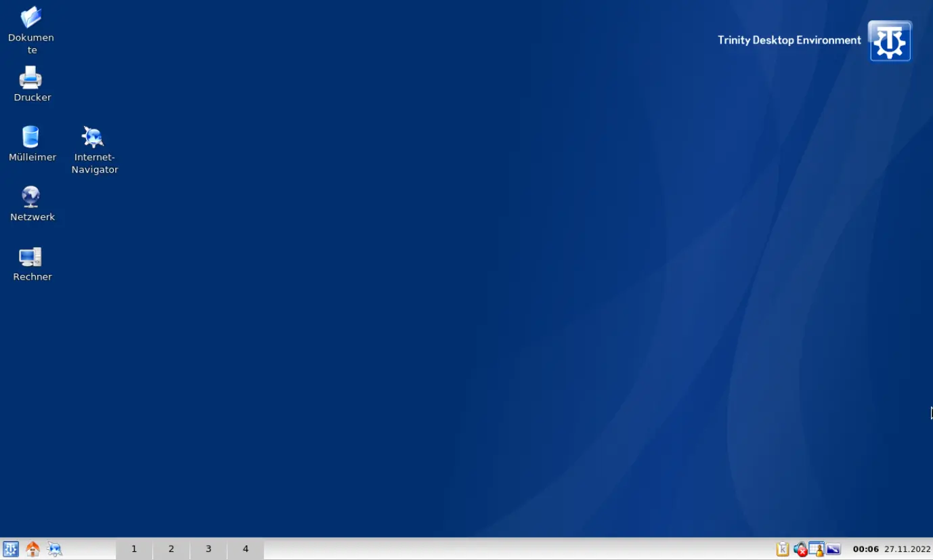
Task: Open the KOrganizer alarm tray icon
Action: point(816,549)
